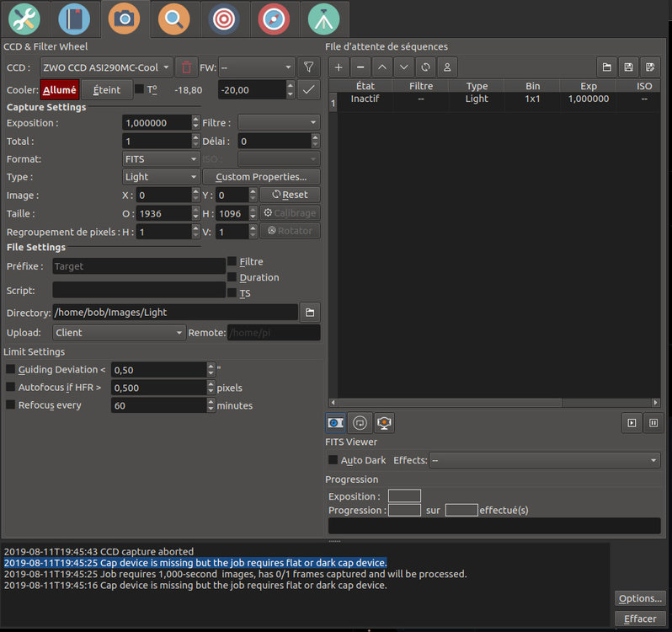The image size is (672, 632).
Task: Click the webcam recording icon
Action: pos(385,423)
